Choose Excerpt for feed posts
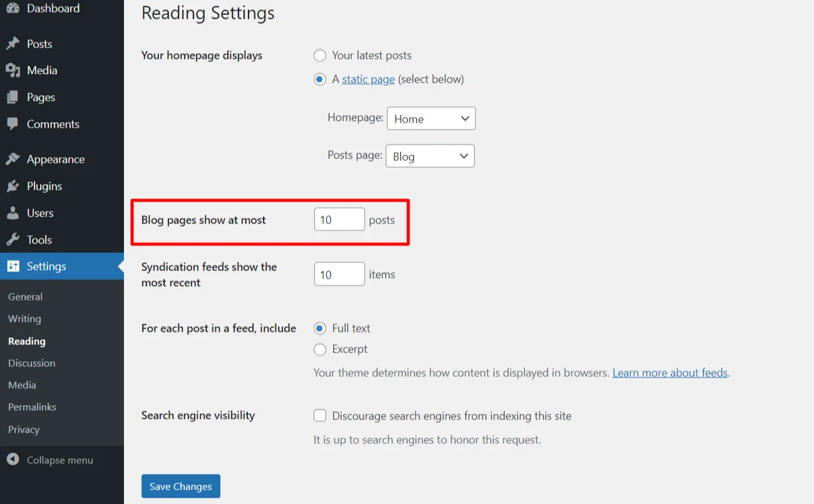 [320, 349]
